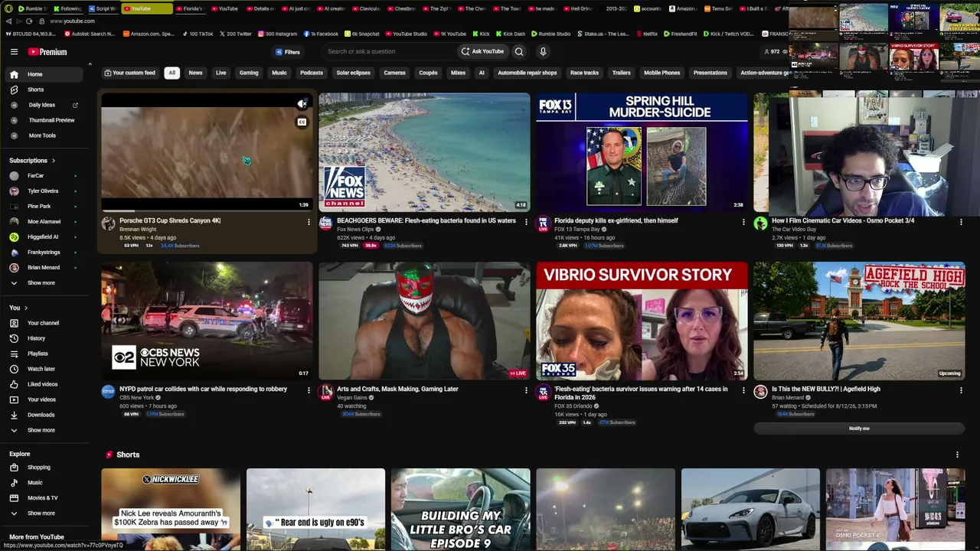Select the News category chip
Viewport: 980px width, 551px height.
click(x=195, y=73)
